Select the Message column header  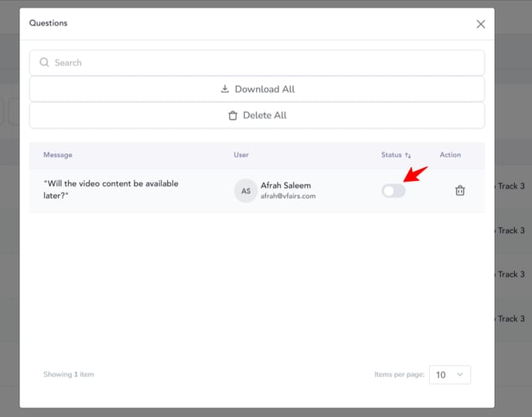click(x=58, y=155)
